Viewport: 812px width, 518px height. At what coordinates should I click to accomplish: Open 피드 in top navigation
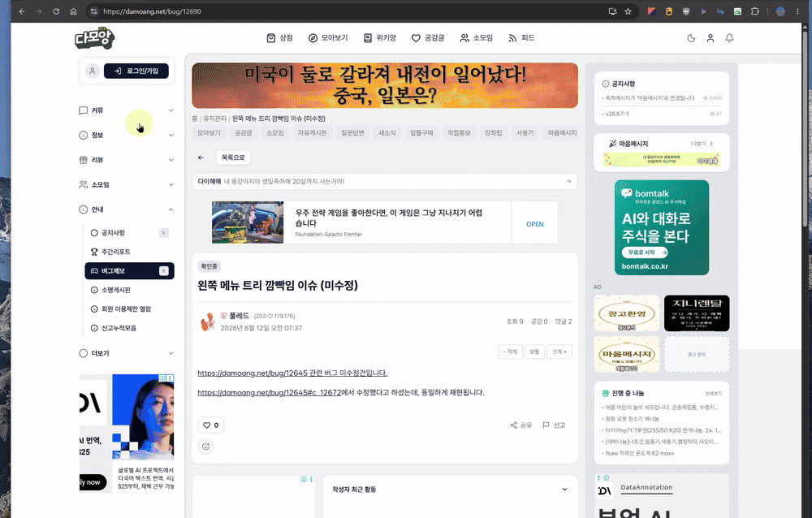coord(521,38)
